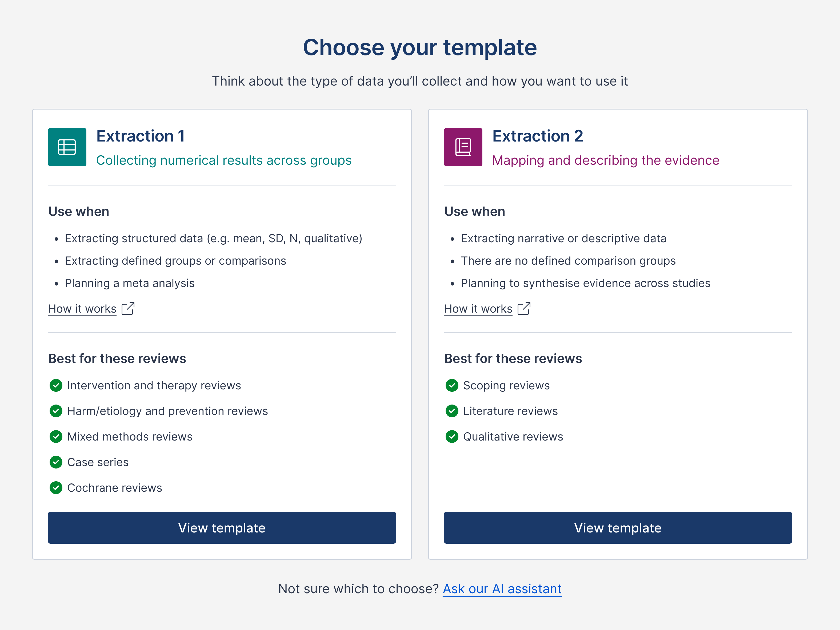Click the checkmark beside Case series
This screenshot has height=630, width=840.
pos(56,462)
